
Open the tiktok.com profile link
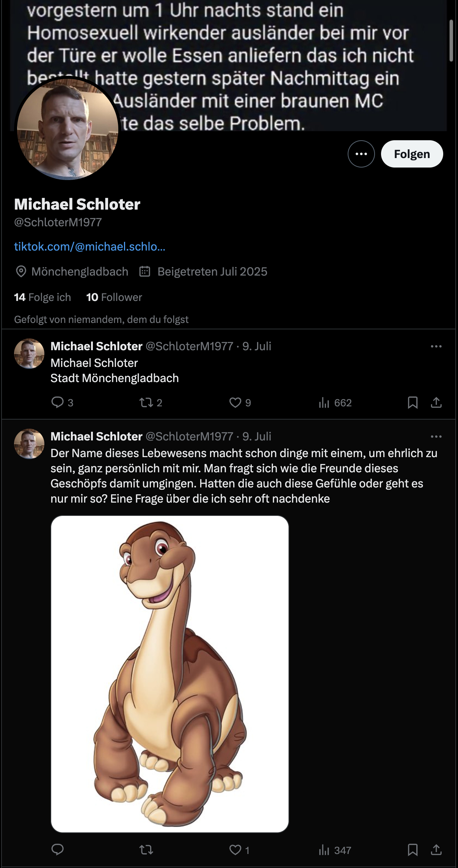(x=90, y=247)
